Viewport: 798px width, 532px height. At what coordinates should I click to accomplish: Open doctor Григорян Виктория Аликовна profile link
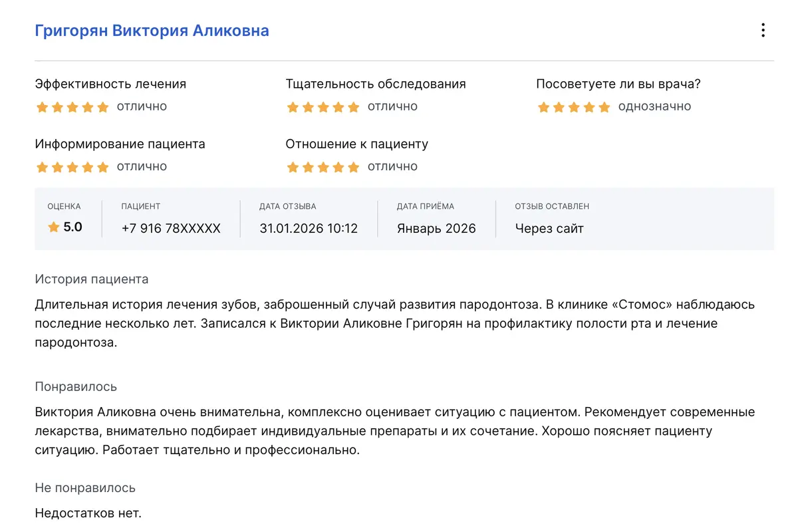tap(152, 31)
